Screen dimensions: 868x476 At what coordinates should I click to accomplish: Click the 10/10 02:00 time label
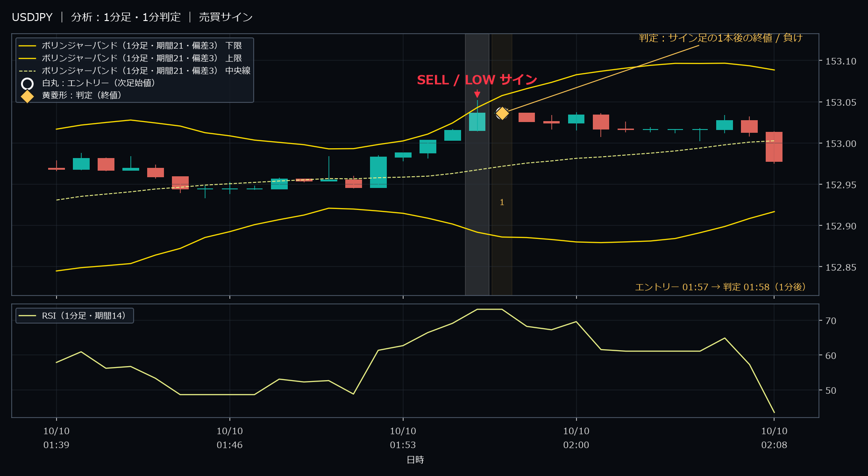pyautogui.click(x=576, y=438)
